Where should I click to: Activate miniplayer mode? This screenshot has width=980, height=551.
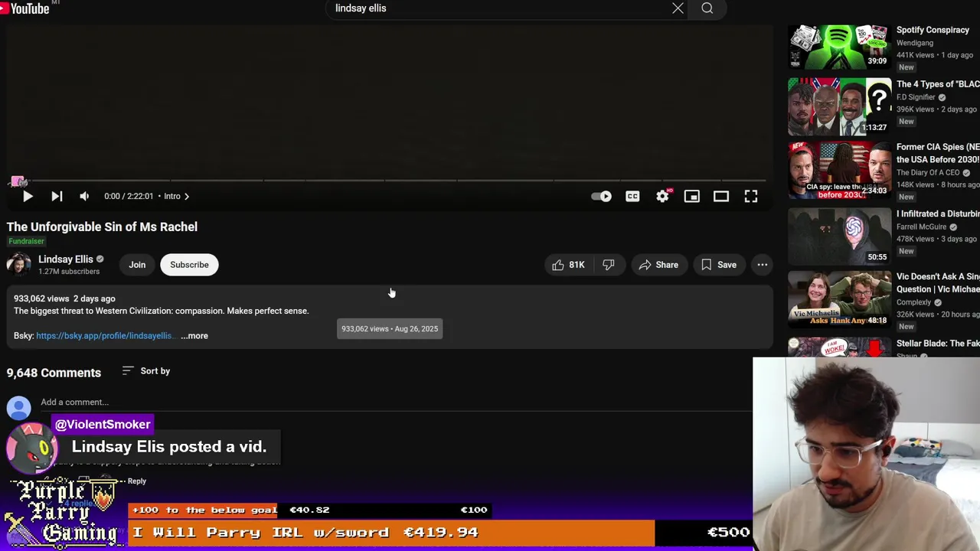tap(692, 197)
